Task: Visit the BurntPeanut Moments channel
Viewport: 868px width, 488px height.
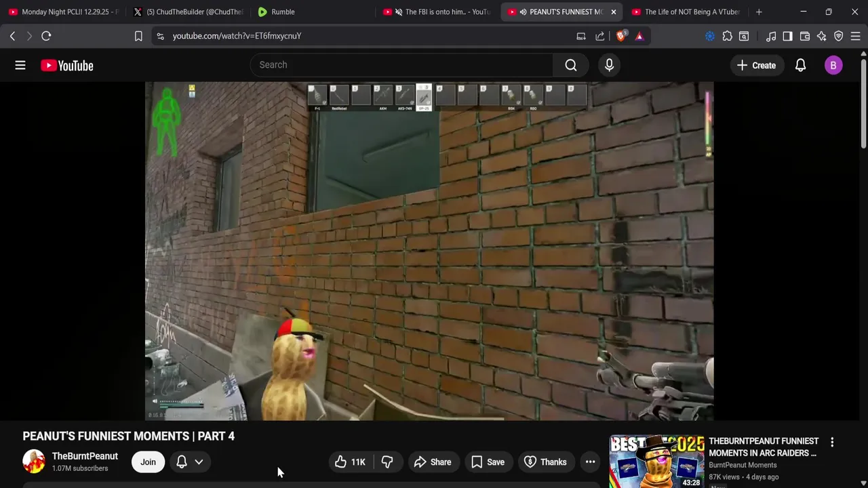Action: [743, 465]
